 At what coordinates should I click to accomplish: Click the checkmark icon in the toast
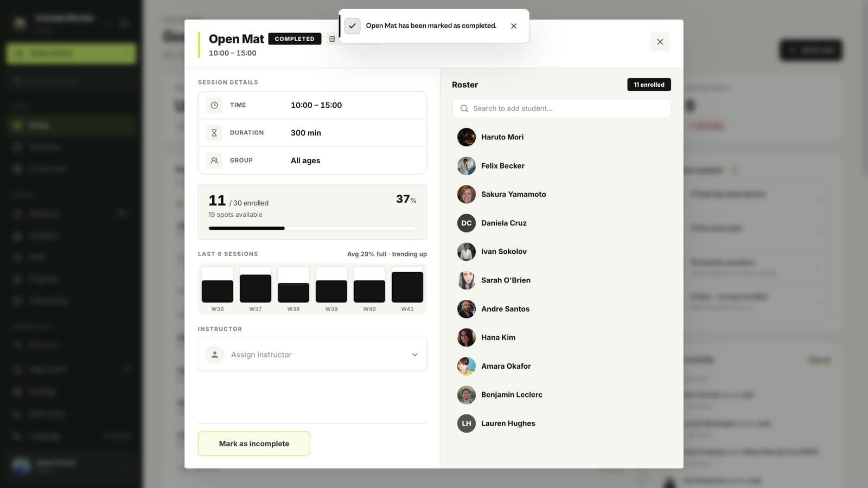(352, 26)
